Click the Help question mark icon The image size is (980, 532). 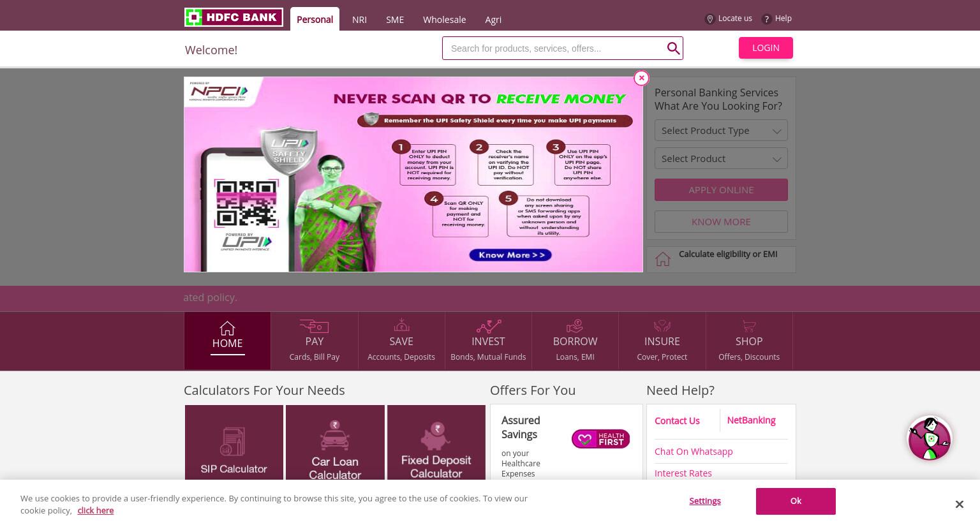pos(767,19)
